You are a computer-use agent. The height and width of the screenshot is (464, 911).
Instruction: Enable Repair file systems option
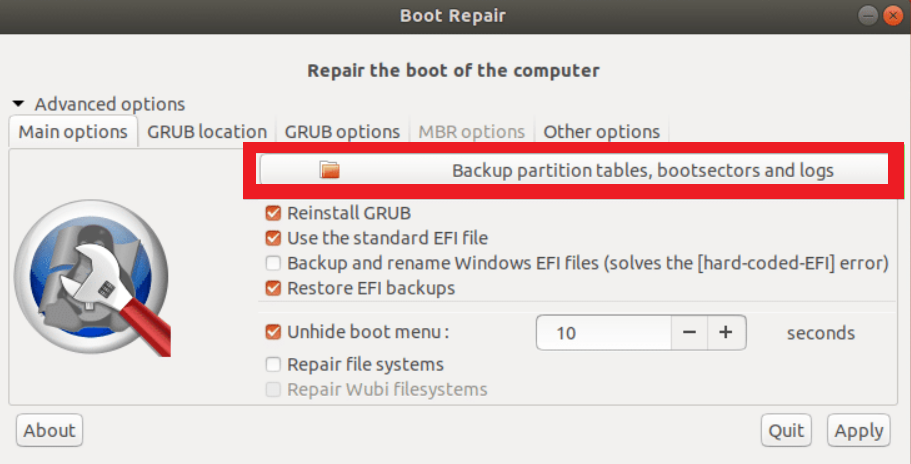pos(273,364)
